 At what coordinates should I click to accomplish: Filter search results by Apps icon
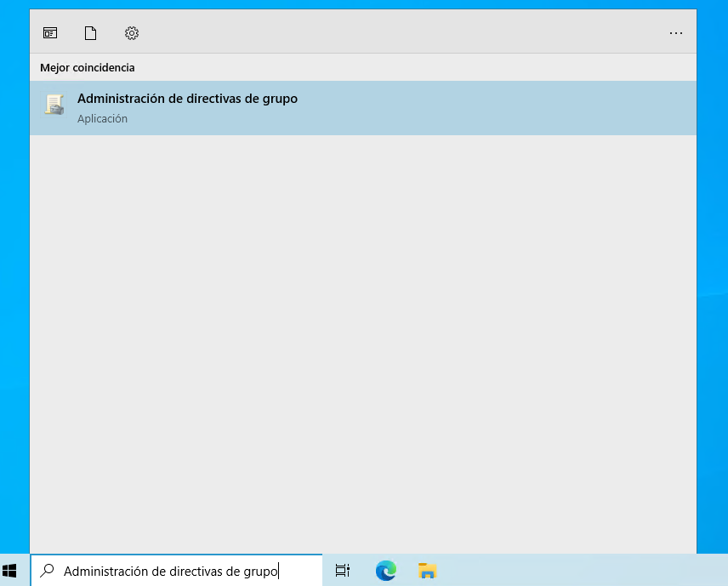click(x=50, y=33)
